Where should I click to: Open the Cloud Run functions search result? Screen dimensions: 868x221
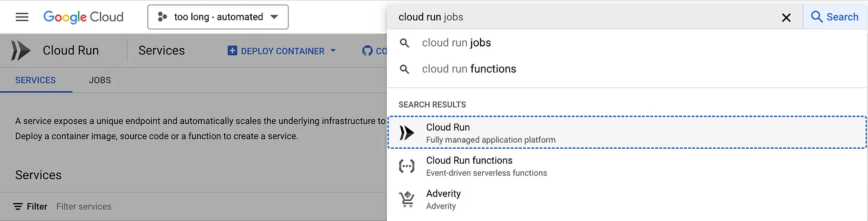click(627, 166)
